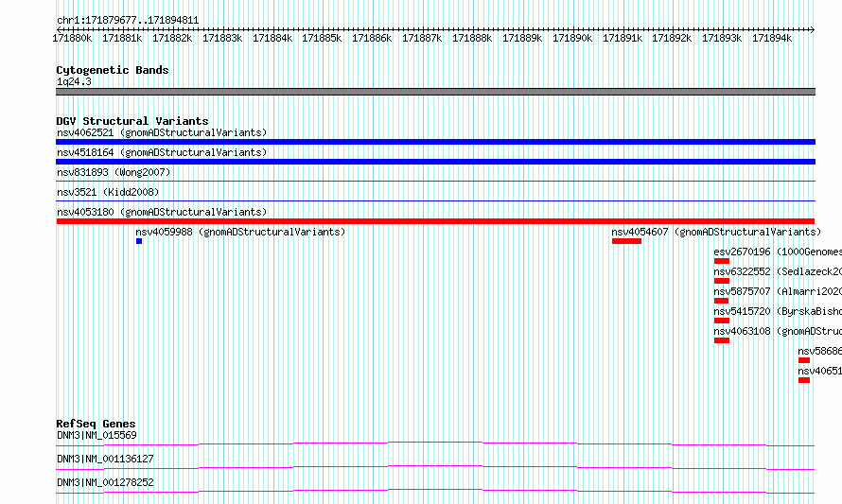Viewport: 842px width, 504px height.
Task: Select the red bar under nsv5875707
Action: 721,301
